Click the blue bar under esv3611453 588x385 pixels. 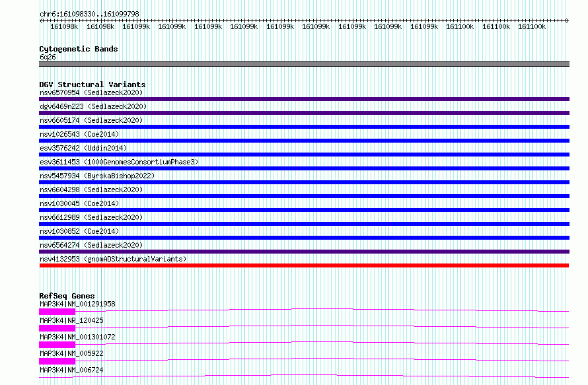click(304, 168)
